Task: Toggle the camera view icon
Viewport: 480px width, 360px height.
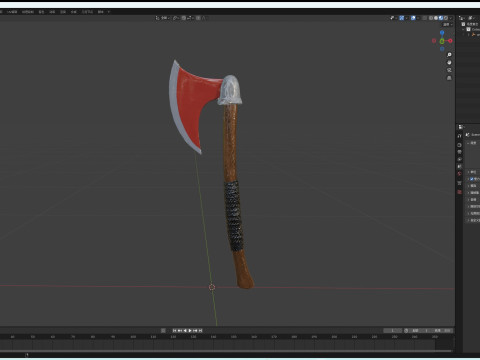Action: click(x=449, y=70)
